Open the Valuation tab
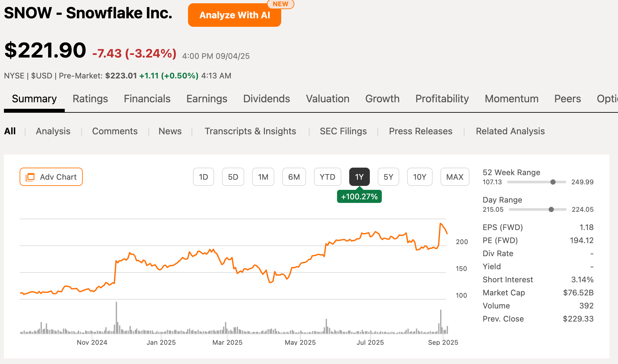The image size is (618, 364). click(327, 99)
